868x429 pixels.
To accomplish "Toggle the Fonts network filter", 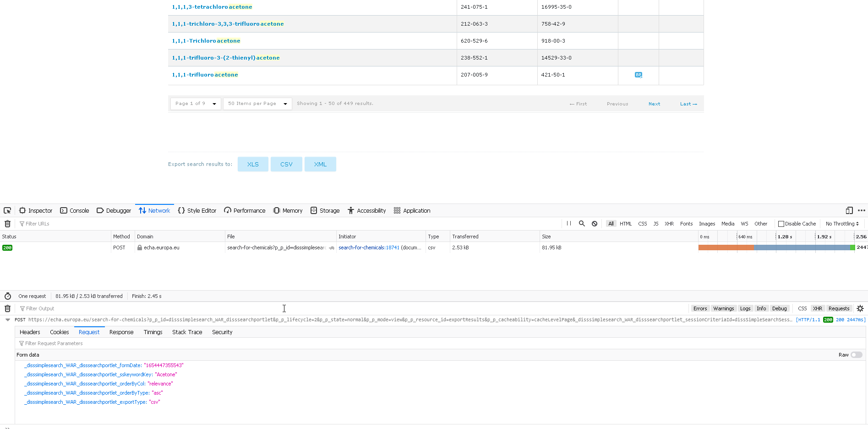I will (x=686, y=224).
